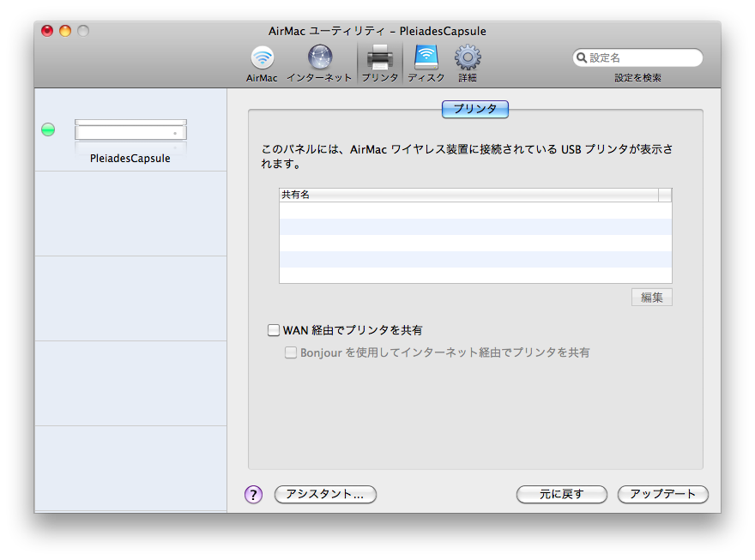Viewport: 755px width, 560px height.
Task: Open the AirMac wireless settings pane
Action: point(262,64)
